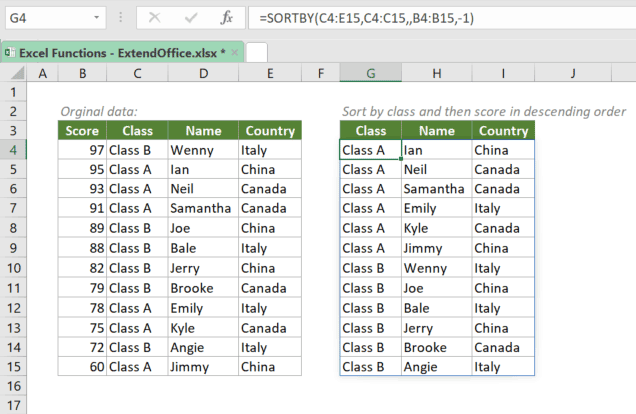The width and height of the screenshot is (636, 414).
Task: Click the score cell containing 97
Action: click(x=80, y=150)
